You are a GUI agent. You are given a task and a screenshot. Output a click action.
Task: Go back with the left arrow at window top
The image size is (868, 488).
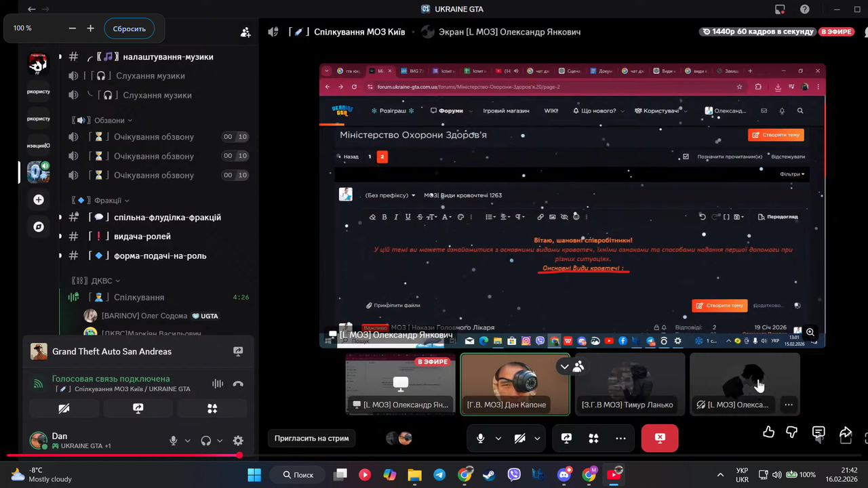tap(32, 9)
